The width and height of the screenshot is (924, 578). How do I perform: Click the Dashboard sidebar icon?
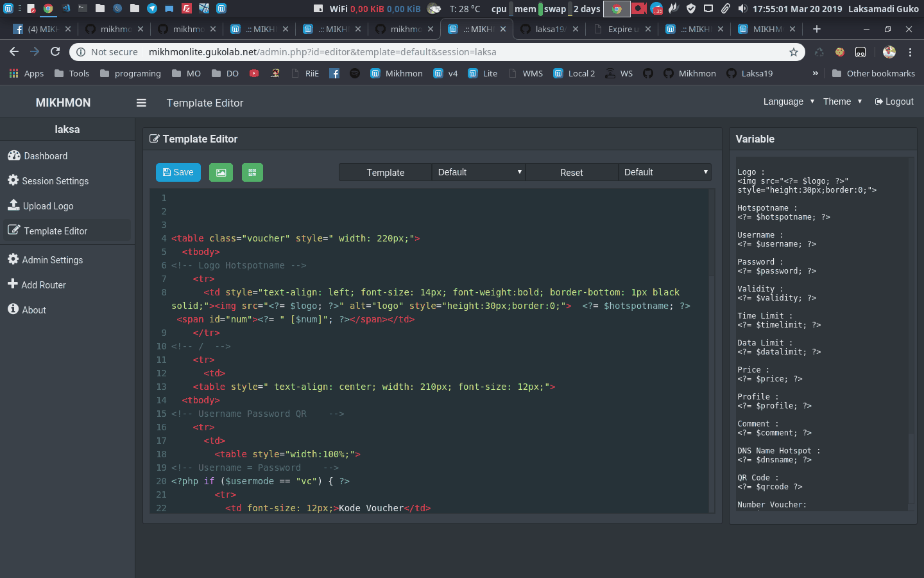(x=13, y=155)
